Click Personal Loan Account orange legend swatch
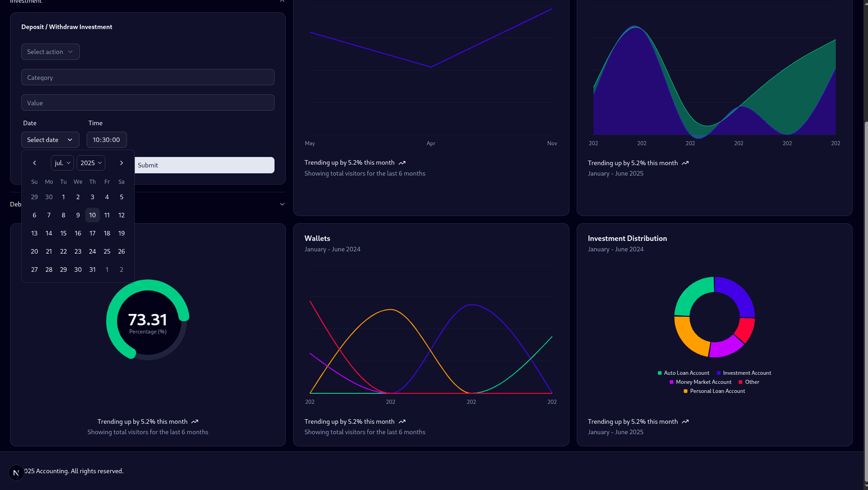Image resolution: width=868 pixels, height=490 pixels. [x=686, y=391]
